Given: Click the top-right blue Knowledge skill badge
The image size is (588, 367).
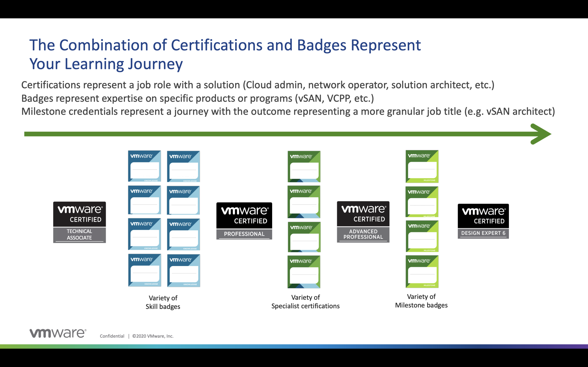Looking at the screenshot, I should (184, 166).
